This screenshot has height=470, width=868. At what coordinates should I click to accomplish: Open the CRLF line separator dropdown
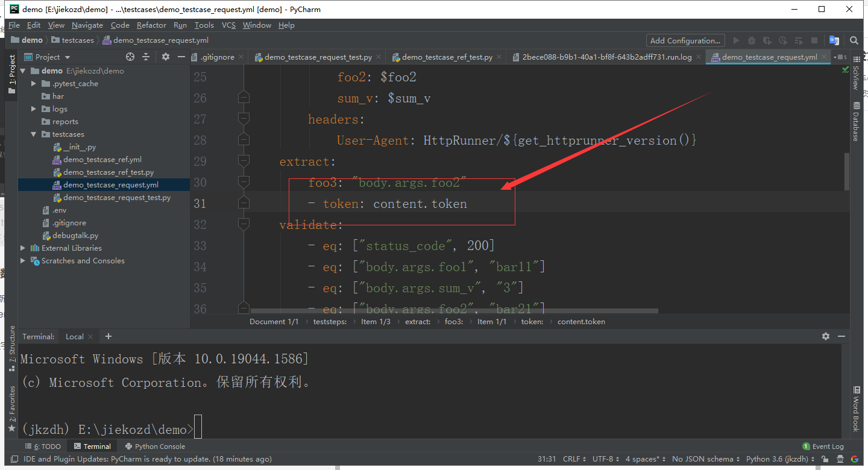pos(572,459)
